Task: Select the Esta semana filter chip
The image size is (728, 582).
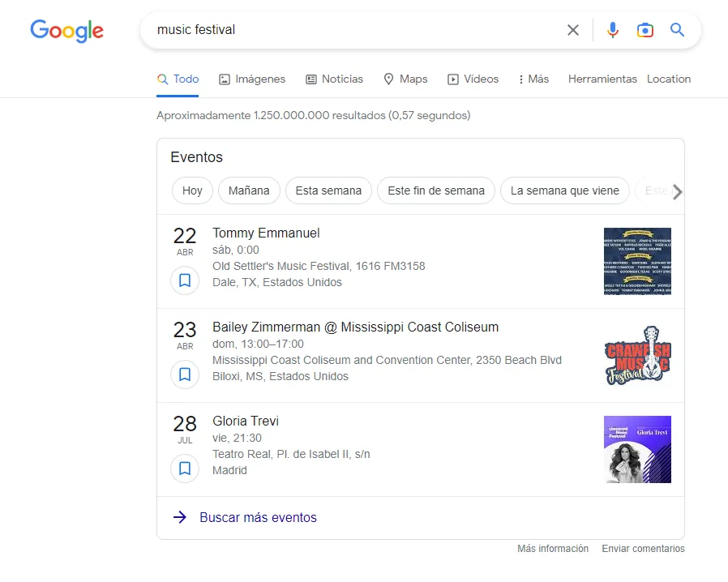Action: pyautogui.click(x=328, y=190)
